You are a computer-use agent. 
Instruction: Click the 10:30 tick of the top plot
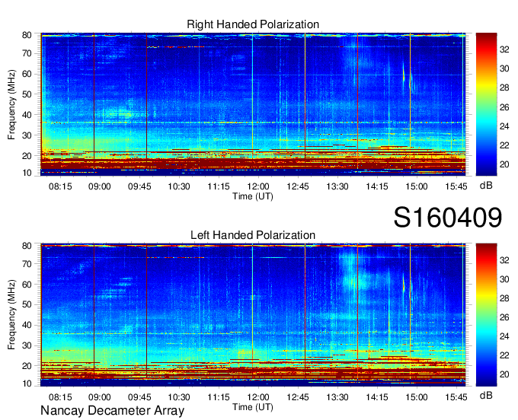tap(179, 186)
